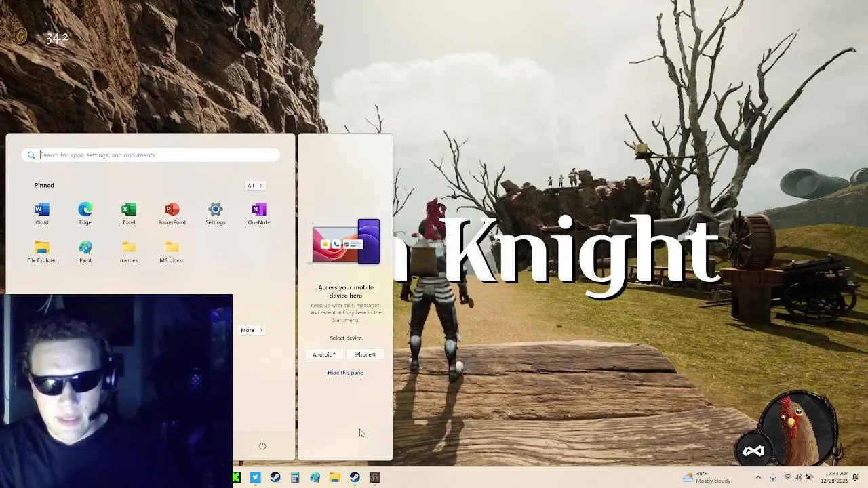
Task: Open the Steam icon beside the game icon
Action: click(355, 477)
